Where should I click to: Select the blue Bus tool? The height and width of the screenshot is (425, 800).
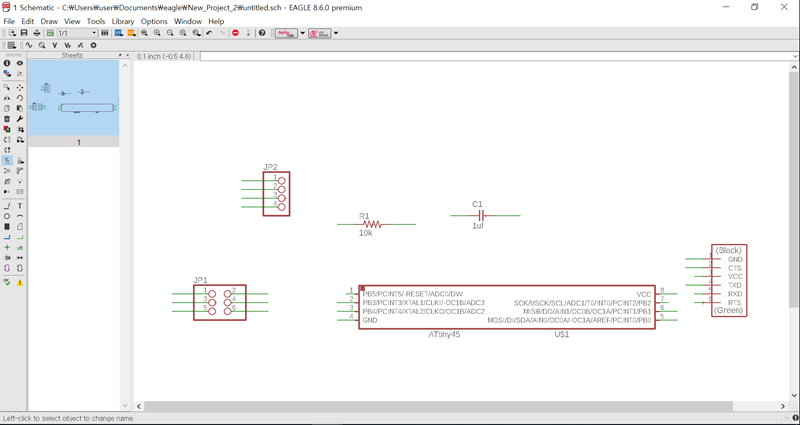pyautogui.click(x=7, y=237)
